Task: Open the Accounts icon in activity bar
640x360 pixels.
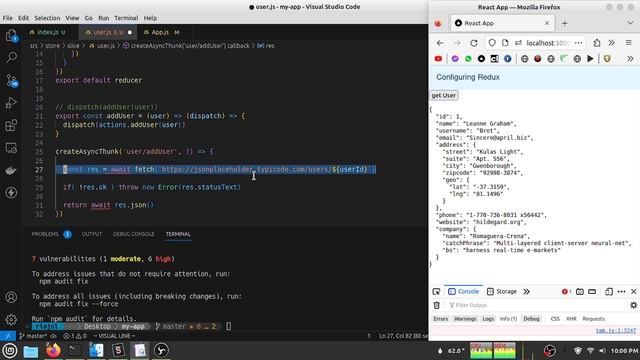Action: 11,297
